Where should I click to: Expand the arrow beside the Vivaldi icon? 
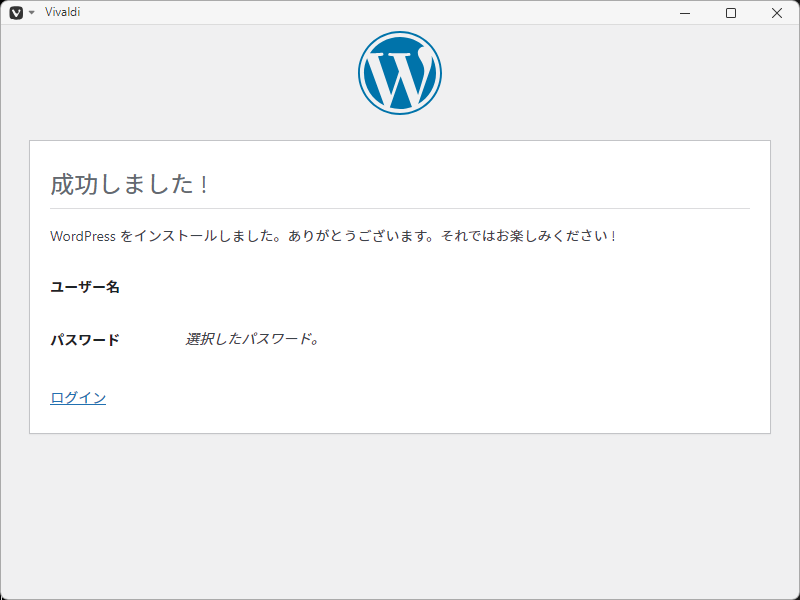tap(31, 13)
